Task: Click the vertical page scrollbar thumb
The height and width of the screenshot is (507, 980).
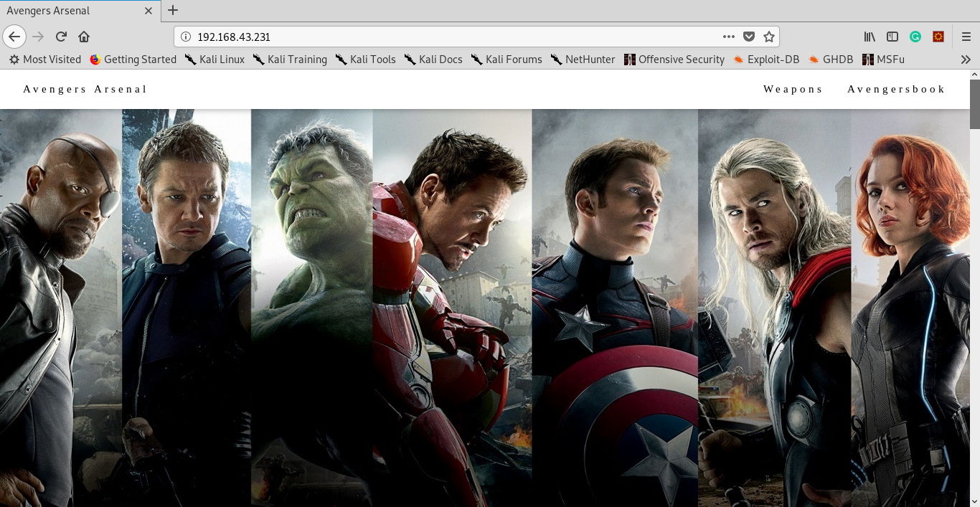Action: coord(975,105)
